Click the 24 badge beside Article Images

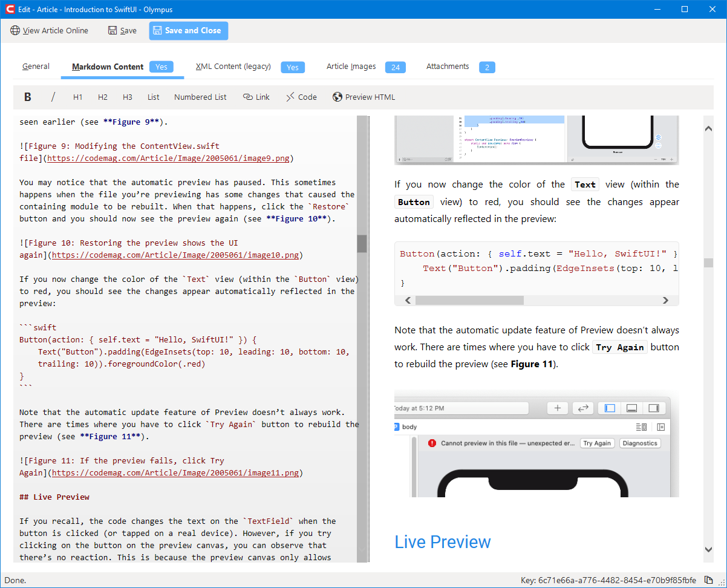pos(396,67)
